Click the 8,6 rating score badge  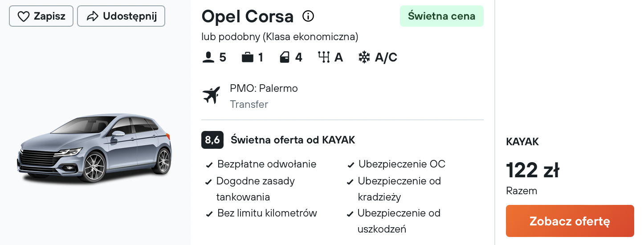(x=212, y=140)
